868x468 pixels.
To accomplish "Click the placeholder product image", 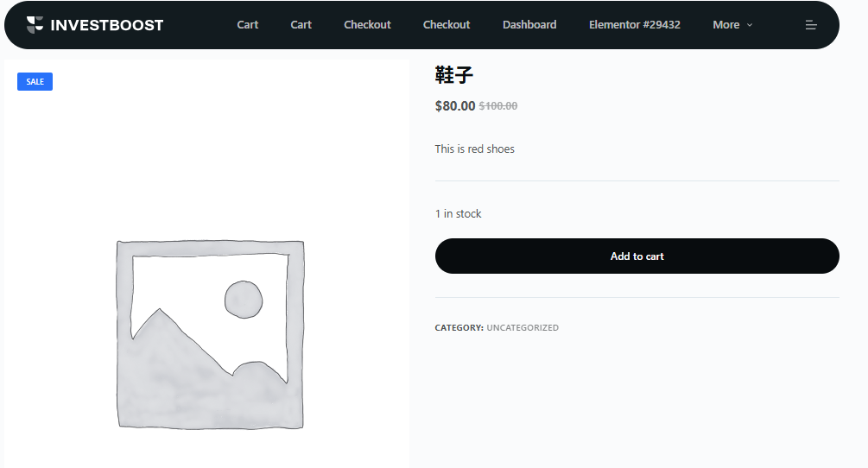I will tap(210, 334).
